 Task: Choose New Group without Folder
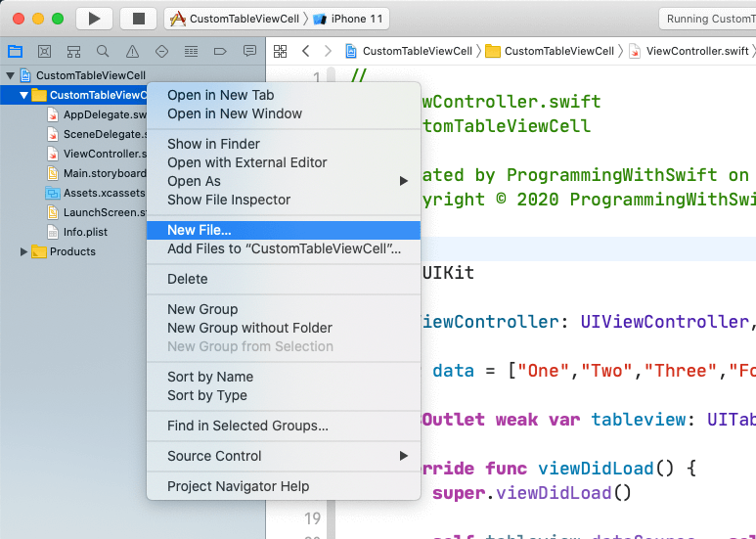click(x=284, y=329)
